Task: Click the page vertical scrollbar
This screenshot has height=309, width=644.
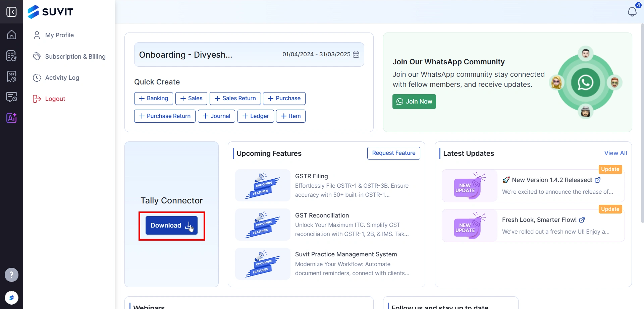Action: point(642,123)
